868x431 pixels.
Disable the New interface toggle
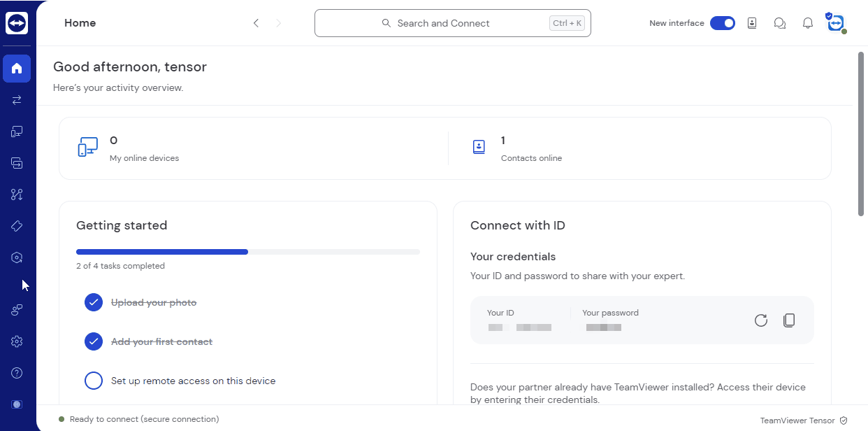[x=723, y=22]
